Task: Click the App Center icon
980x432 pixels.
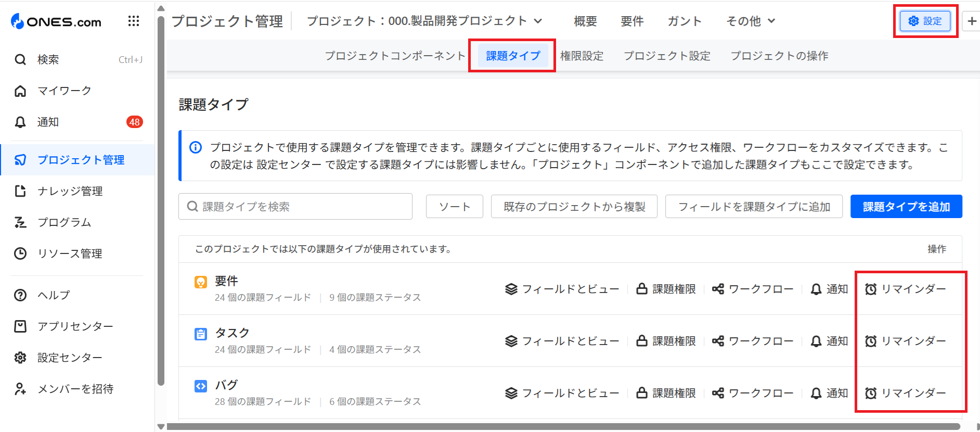Action: pyautogui.click(x=20, y=326)
